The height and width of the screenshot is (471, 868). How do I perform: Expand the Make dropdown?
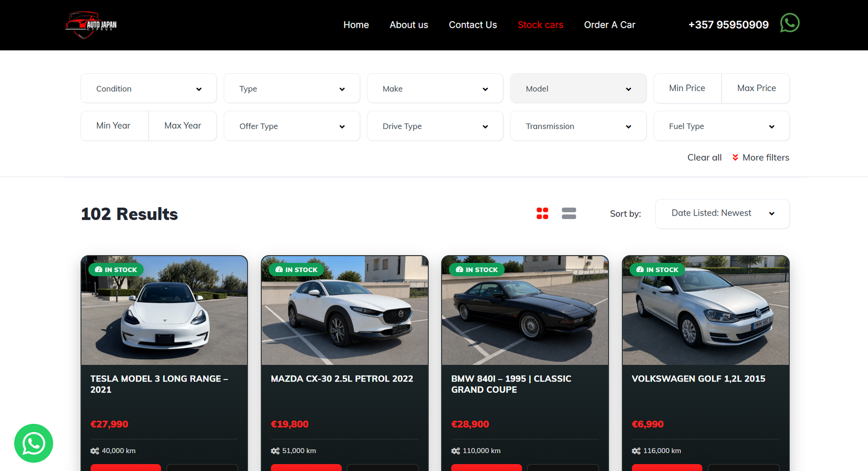coord(435,88)
